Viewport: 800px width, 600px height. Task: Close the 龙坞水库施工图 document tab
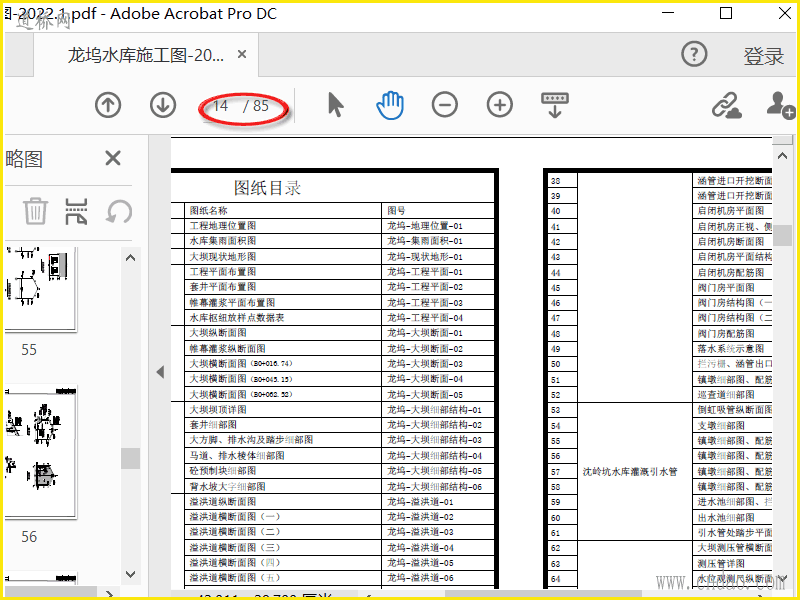click(242, 54)
